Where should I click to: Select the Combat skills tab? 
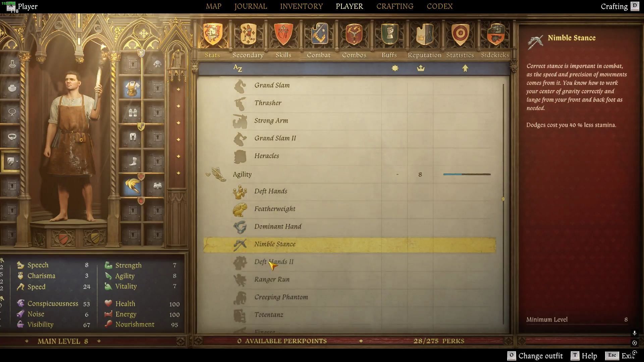[318, 54]
